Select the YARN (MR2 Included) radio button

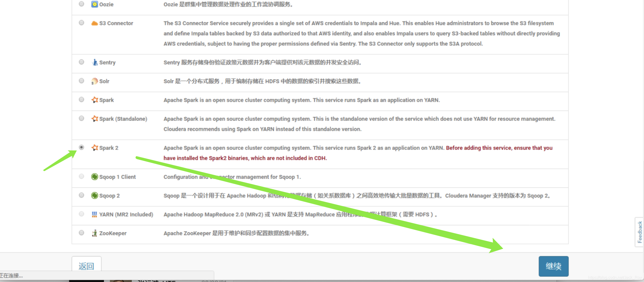82,214
